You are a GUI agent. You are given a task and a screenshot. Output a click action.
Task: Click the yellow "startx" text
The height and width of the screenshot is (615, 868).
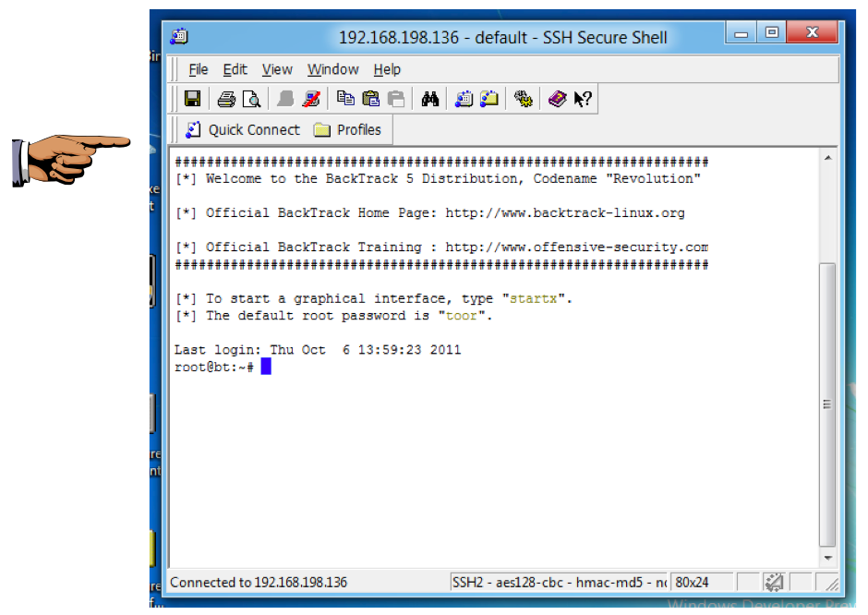(x=533, y=299)
